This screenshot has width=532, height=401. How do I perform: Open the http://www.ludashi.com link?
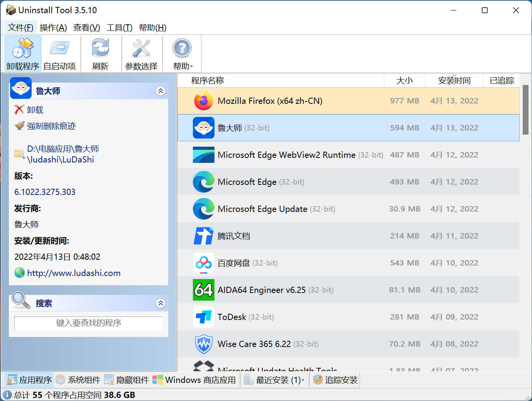click(74, 273)
